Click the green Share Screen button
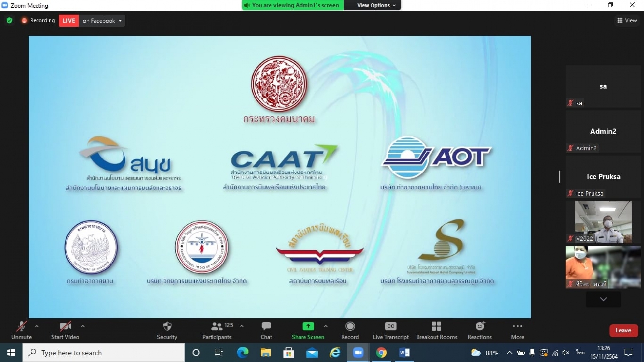644x362 pixels. click(x=308, y=330)
